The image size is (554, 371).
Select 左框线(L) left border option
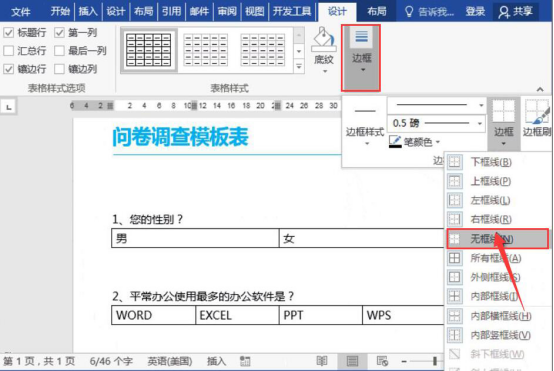point(497,200)
